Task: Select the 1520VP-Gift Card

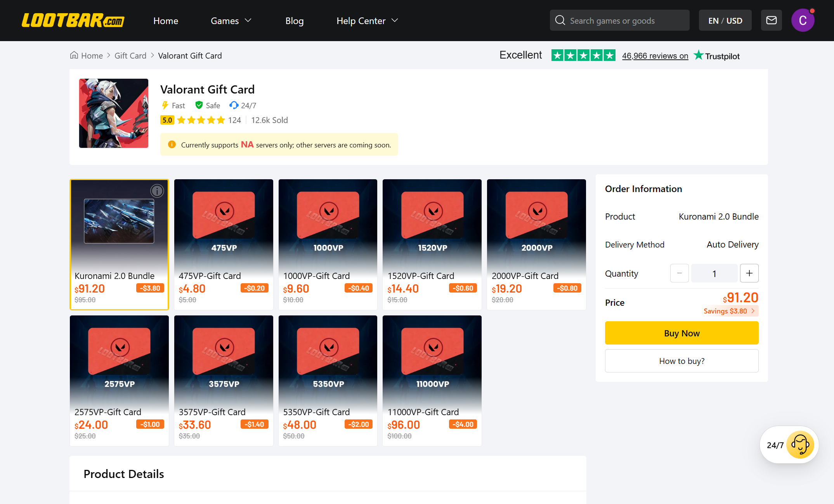Action: coord(432,244)
